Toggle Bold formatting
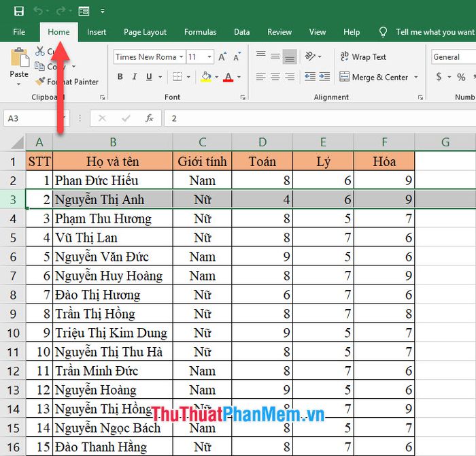The width and height of the screenshot is (476, 456). [x=120, y=77]
